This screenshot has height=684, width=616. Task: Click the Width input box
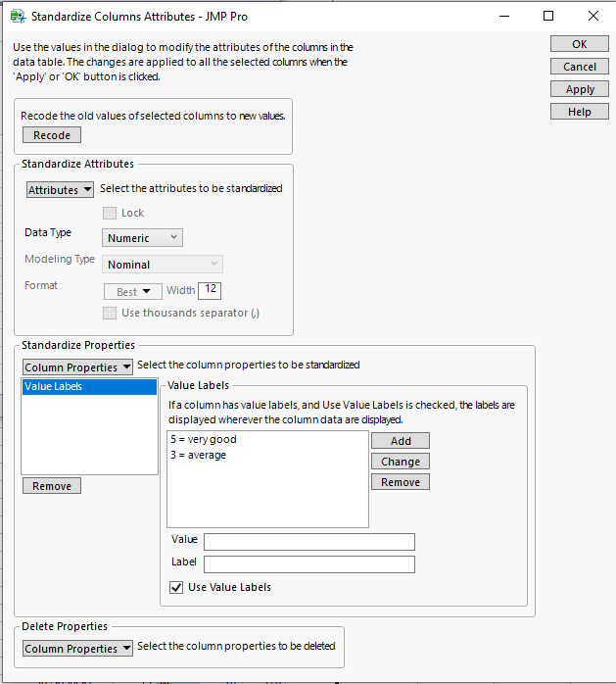tap(212, 290)
